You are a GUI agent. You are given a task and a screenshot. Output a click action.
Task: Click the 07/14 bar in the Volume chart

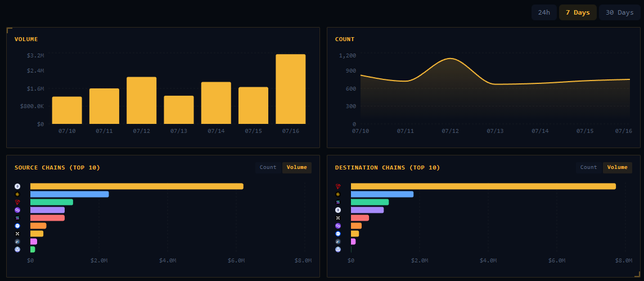216,103
